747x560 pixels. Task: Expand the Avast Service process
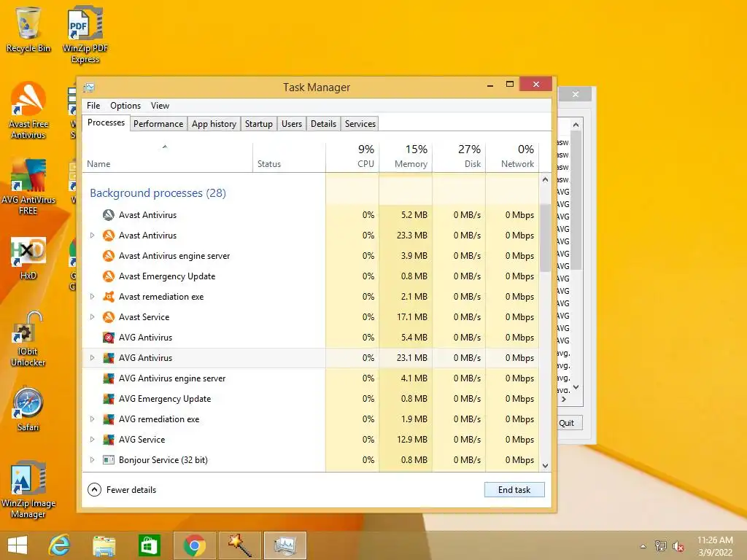point(93,317)
